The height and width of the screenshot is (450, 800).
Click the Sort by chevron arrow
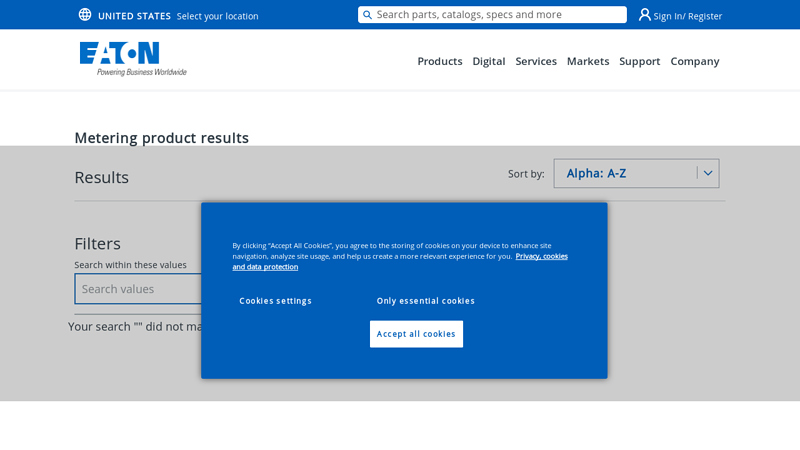coord(708,173)
